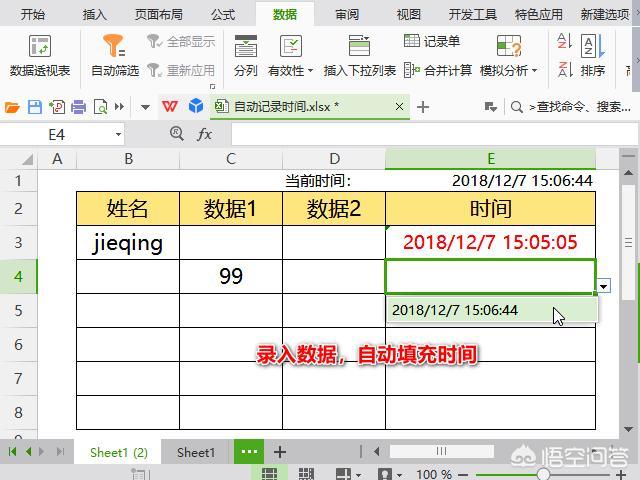Image resolution: width=640 pixels, height=480 pixels.
Task: Add a new worksheet with plus button
Action: (280, 452)
